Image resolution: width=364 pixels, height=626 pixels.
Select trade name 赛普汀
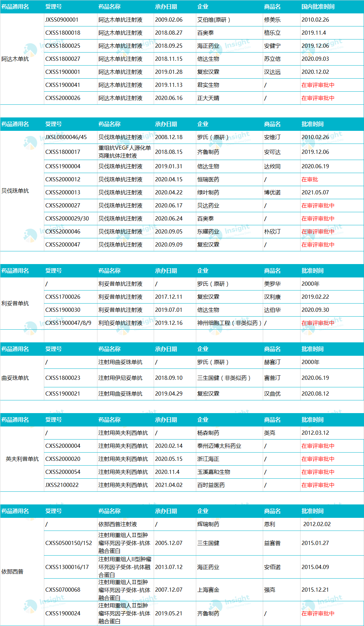coord(272,378)
